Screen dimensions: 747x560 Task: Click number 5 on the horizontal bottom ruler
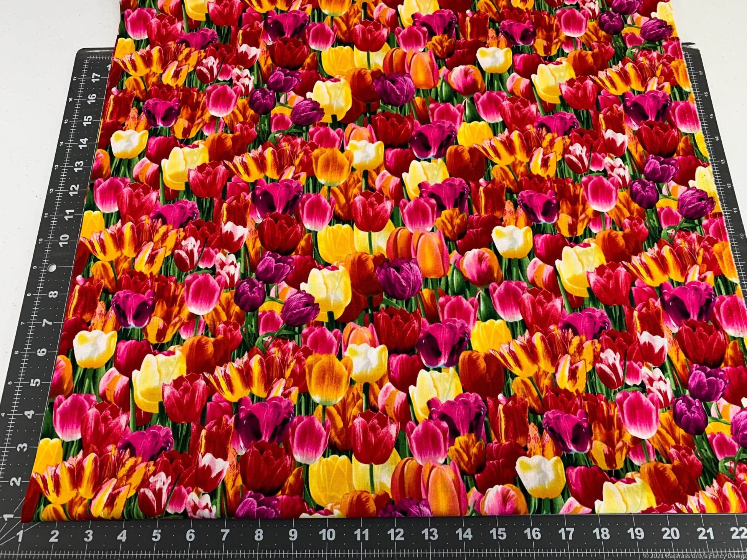tap(156, 535)
